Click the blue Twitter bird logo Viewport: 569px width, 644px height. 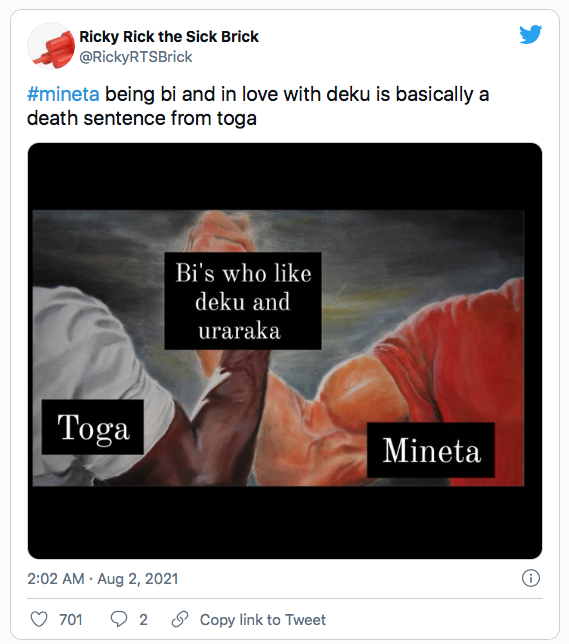(x=530, y=34)
